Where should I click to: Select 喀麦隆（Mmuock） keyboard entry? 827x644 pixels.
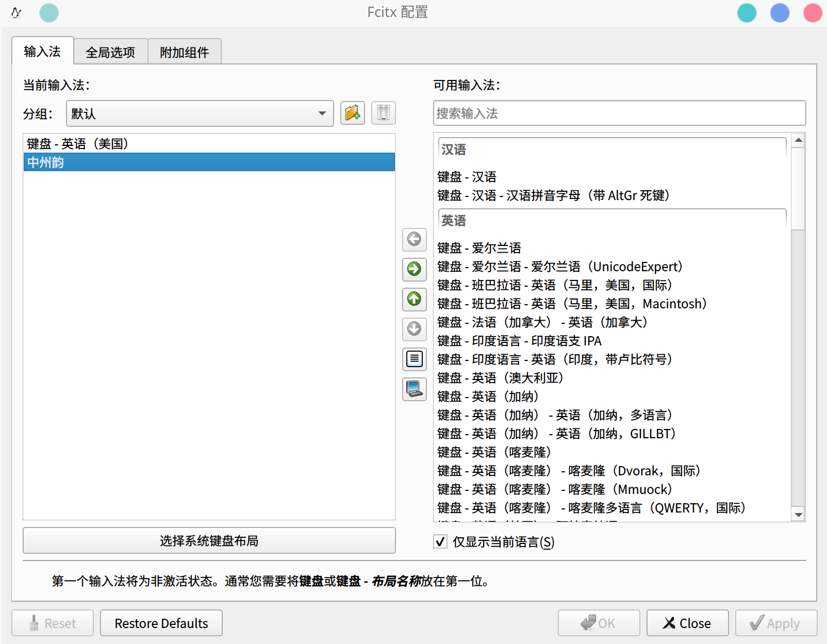coord(612,489)
